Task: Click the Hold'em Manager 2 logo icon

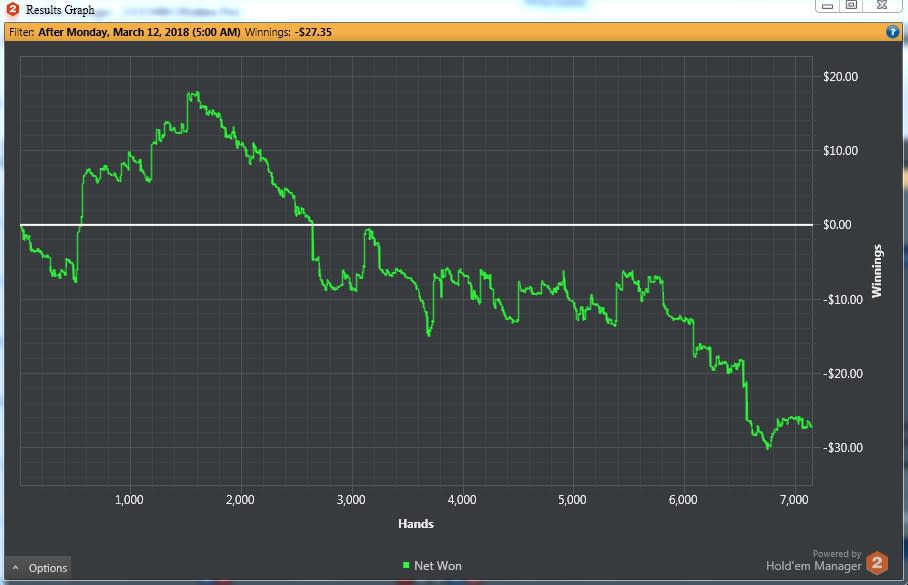Action: 877,563
